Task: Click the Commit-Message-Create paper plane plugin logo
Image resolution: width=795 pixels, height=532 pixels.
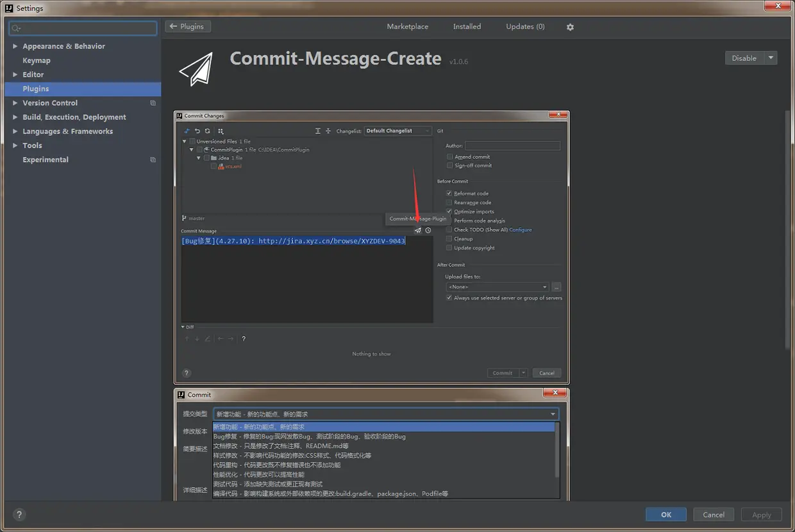Action: click(196, 69)
